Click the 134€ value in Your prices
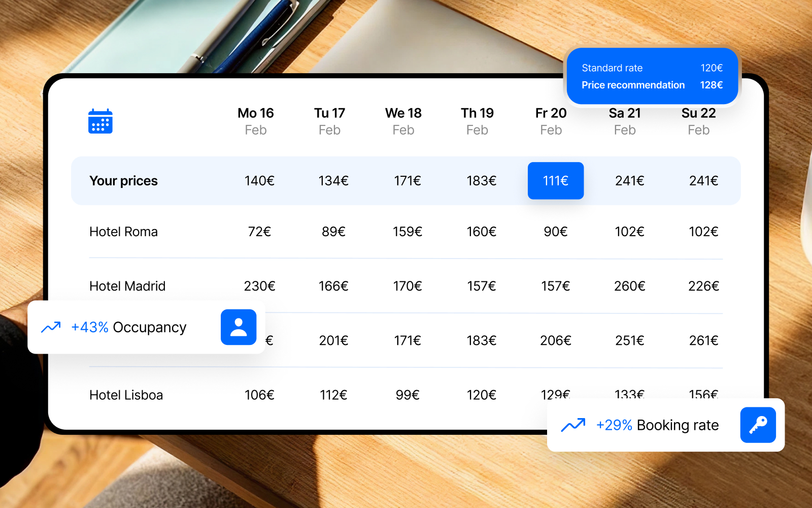Image resolution: width=812 pixels, height=508 pixels. [x=333, y=181]
